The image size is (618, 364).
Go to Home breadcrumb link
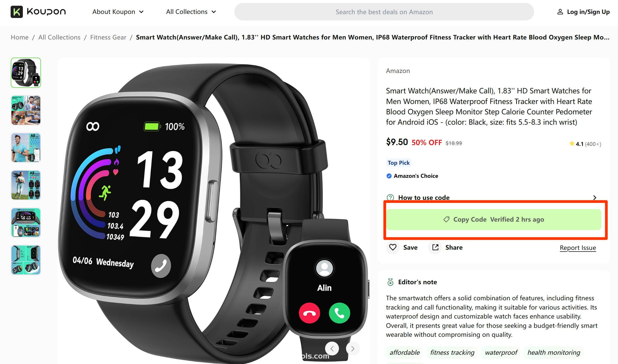[x=20, y=37]
